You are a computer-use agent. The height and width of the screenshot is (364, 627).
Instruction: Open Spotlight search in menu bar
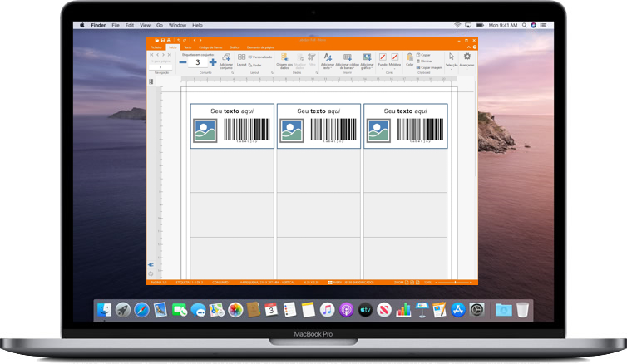click(524, 25)
